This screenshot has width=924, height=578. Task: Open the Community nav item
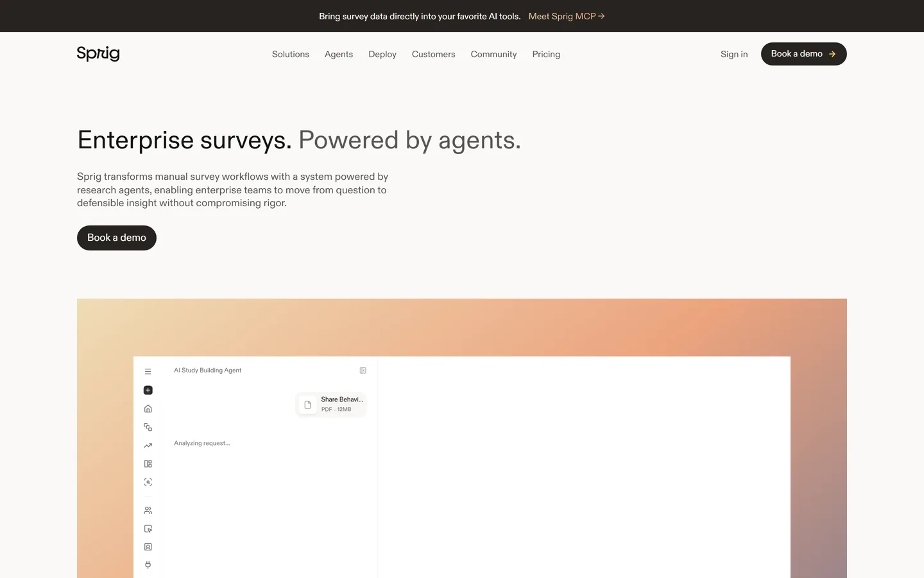[x=493, y=54]
